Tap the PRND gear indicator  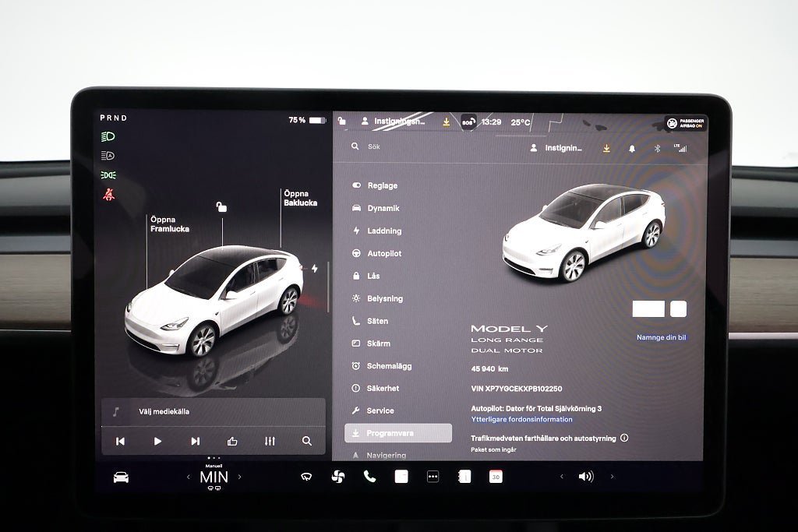tap(114, 118)
